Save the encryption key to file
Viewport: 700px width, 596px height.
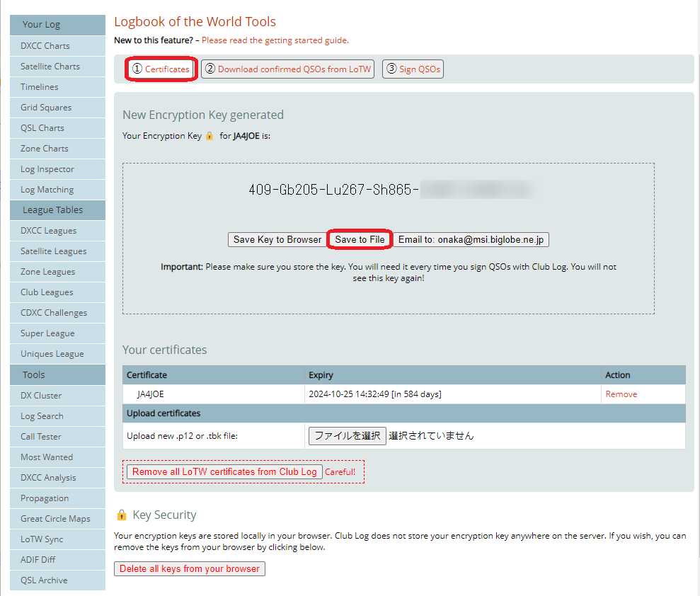tap(360, 239)
